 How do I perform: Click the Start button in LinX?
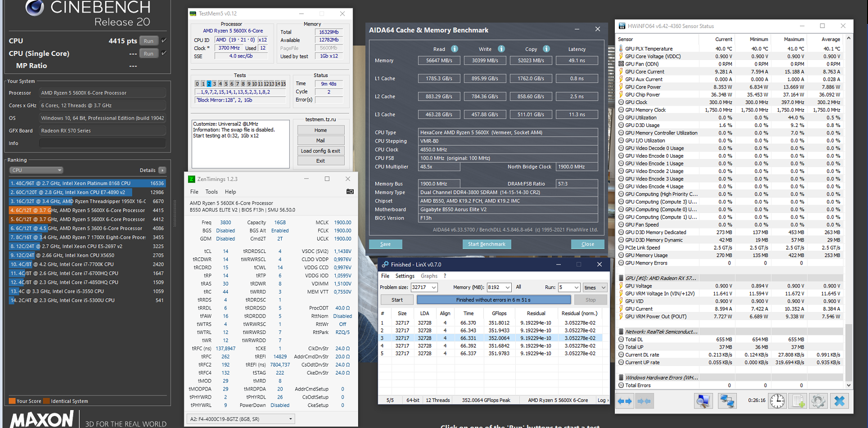(x=397, y=300)
